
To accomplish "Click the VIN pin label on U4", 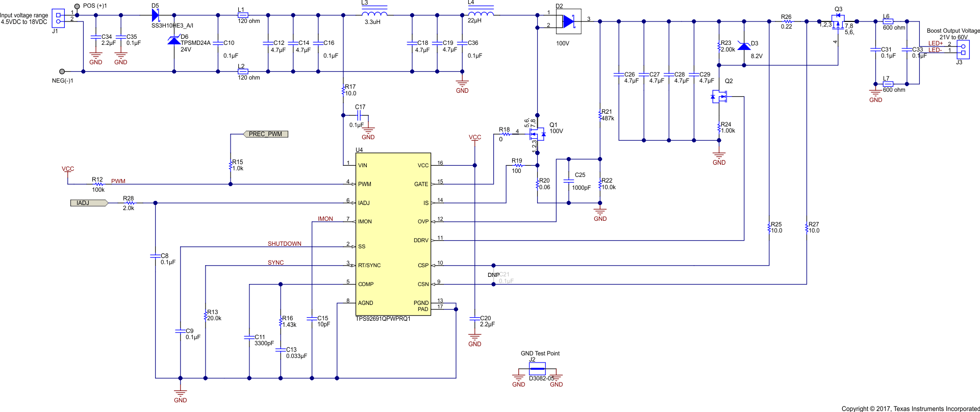I will (x=363, y=165).
